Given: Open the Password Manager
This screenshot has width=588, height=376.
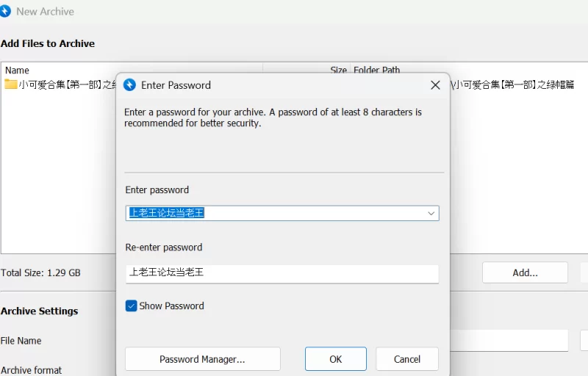Looking at the screenshot, I should (202, 359).
